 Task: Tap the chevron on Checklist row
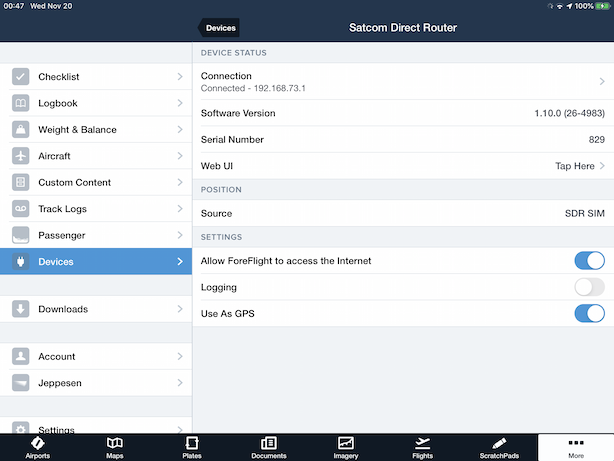pos(180,76)
